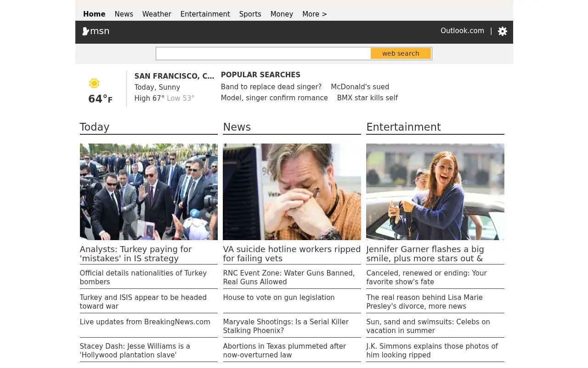Image resolution: width=588 pixels, height=368 pixels.
Task: Click the Jennifer Garner photo thumbnail
Action: 435,192
